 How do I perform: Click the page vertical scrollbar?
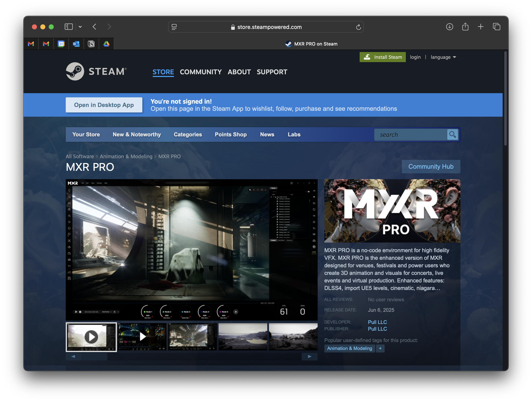click(505, 99)
